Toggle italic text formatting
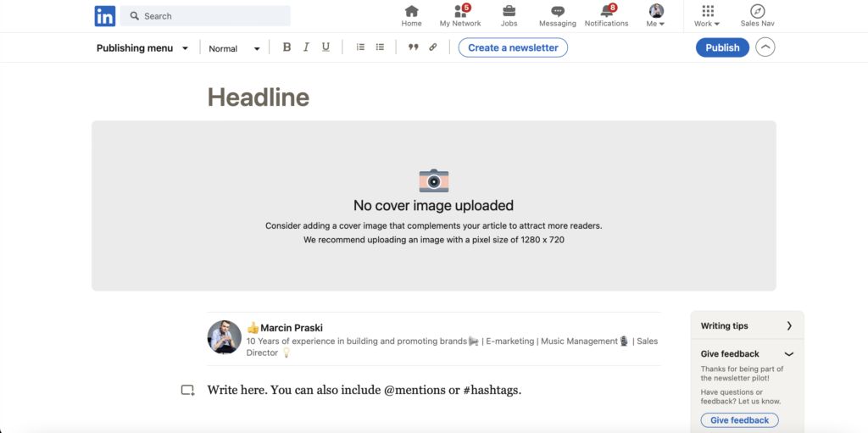Image resolution: width=868 pixels, height=433 pixels. pos(306,47)
